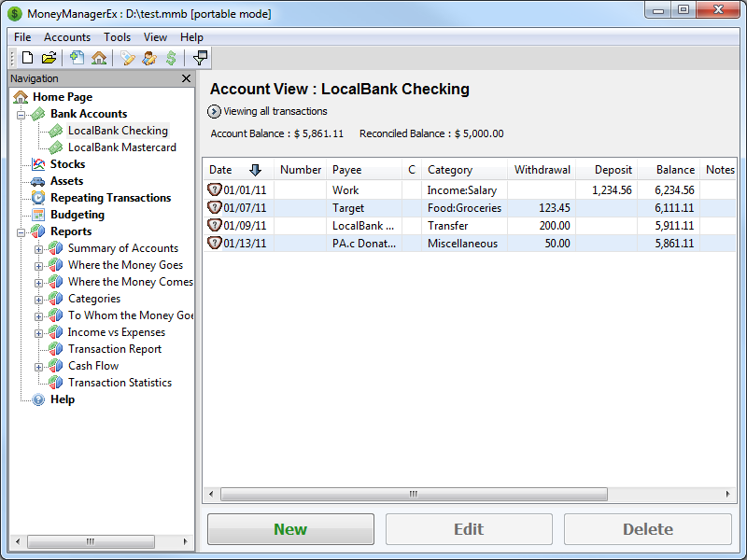Open Organize Categories tag toolbar icon

pyautogui.click(x=127, y=58)
